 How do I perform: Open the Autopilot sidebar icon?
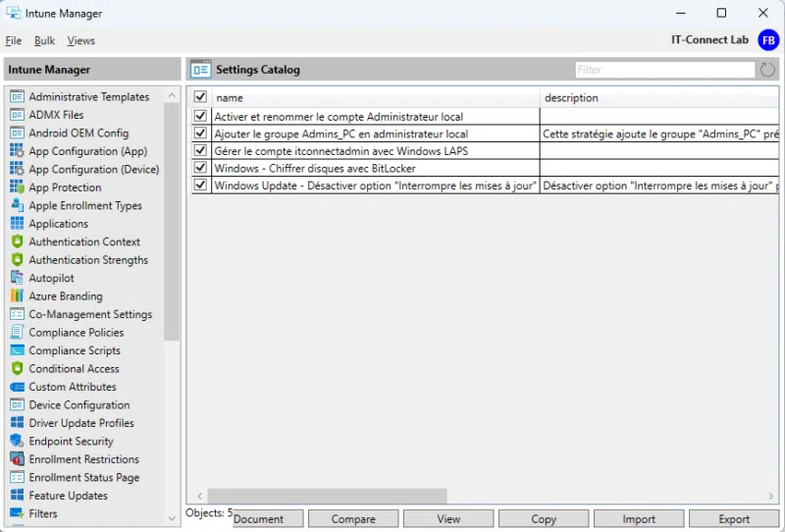coord(17,279)
